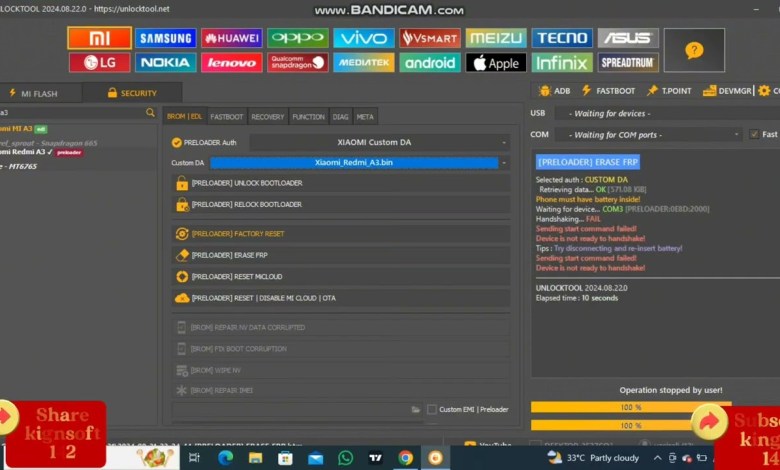Choose the Huawei brand tile
780x470 pixels.
[x=232, y=38]
